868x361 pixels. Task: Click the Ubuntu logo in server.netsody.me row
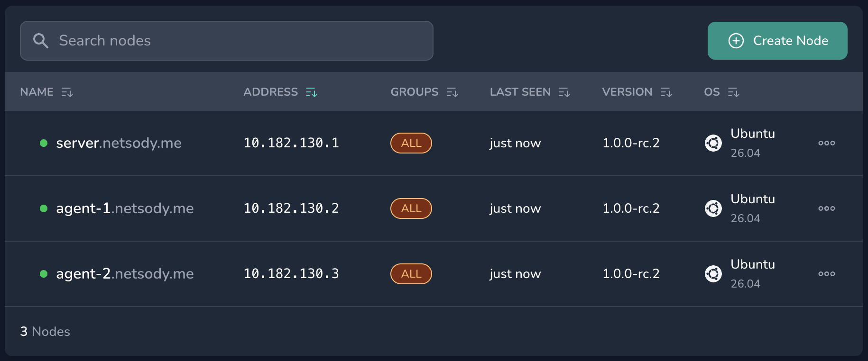713,143
